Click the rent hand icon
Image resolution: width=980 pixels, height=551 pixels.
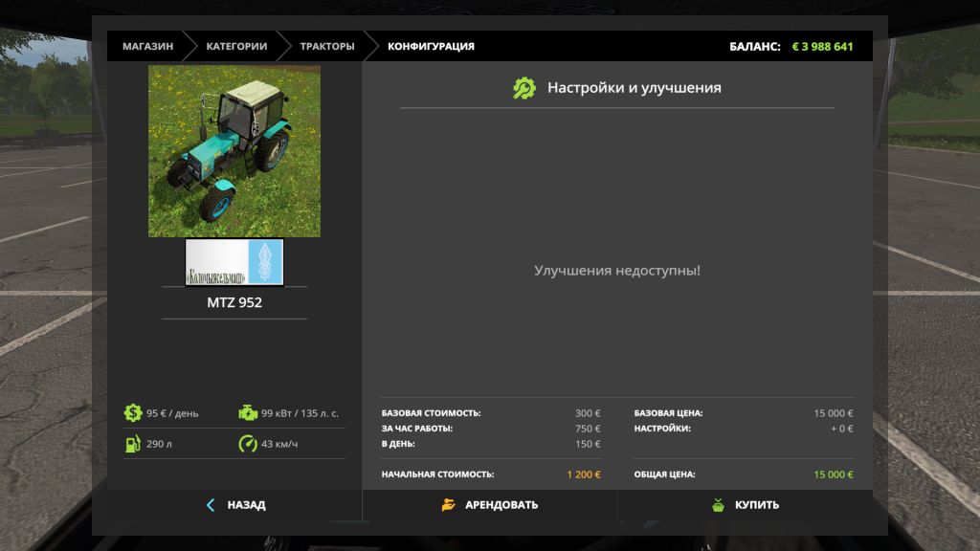(448, 505)
